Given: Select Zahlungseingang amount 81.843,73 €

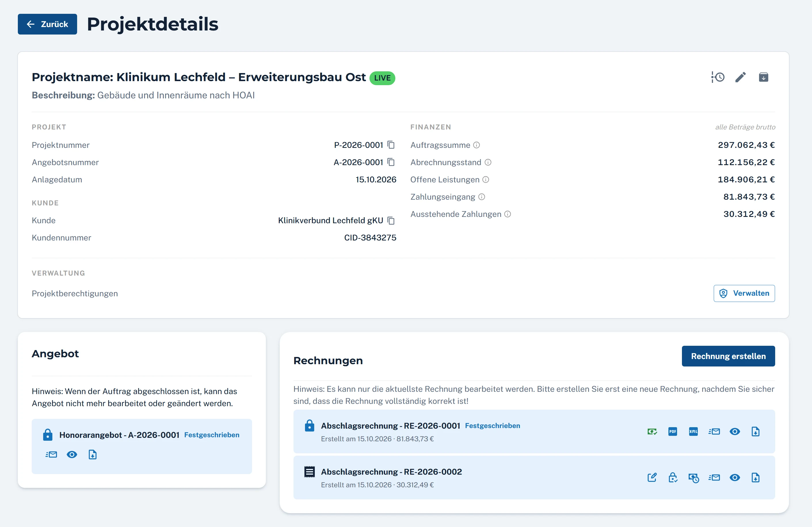Looking at the screenshot, I should coord(749,197).
